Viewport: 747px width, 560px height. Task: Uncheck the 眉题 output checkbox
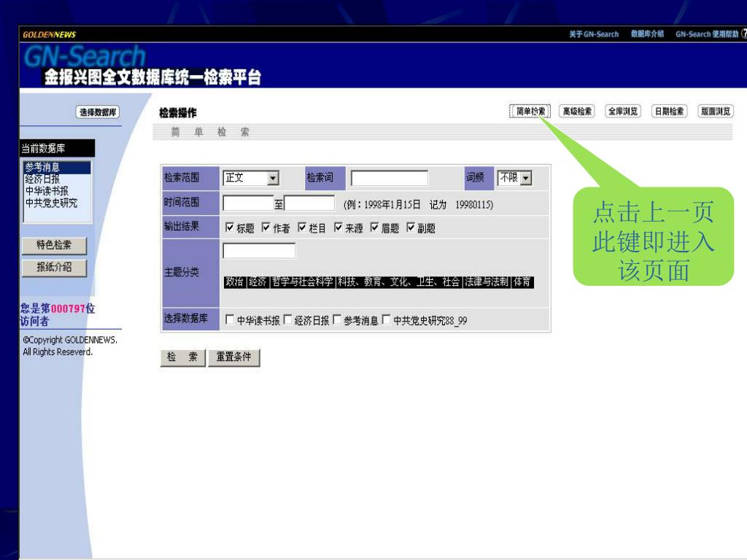374,227
